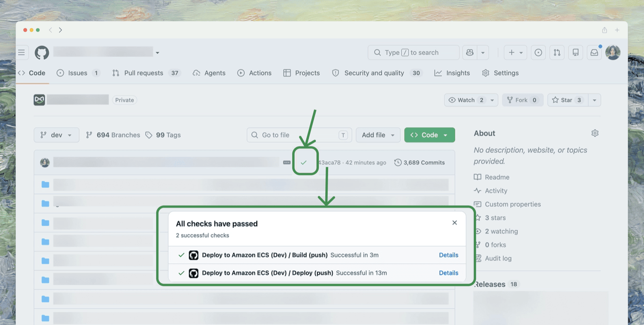
Task: Open the create new plus menu
Action: (x=515, y=52)
